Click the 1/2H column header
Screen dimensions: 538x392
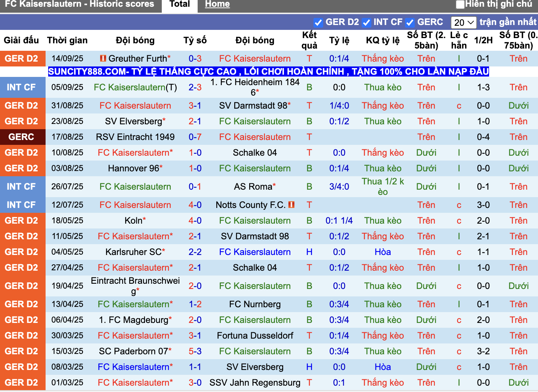coord(483,40)
